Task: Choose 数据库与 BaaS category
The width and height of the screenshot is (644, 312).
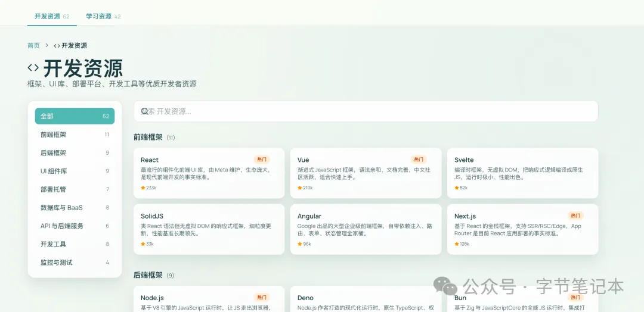Action: 75,207
